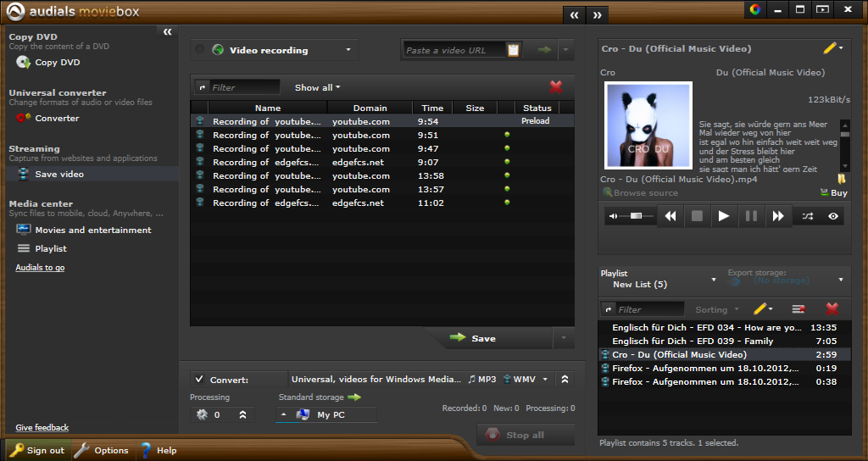Image resolution: width=868 pixels, height=461 pixels.
Task: Skip to previous track
Action: (670, 216)
